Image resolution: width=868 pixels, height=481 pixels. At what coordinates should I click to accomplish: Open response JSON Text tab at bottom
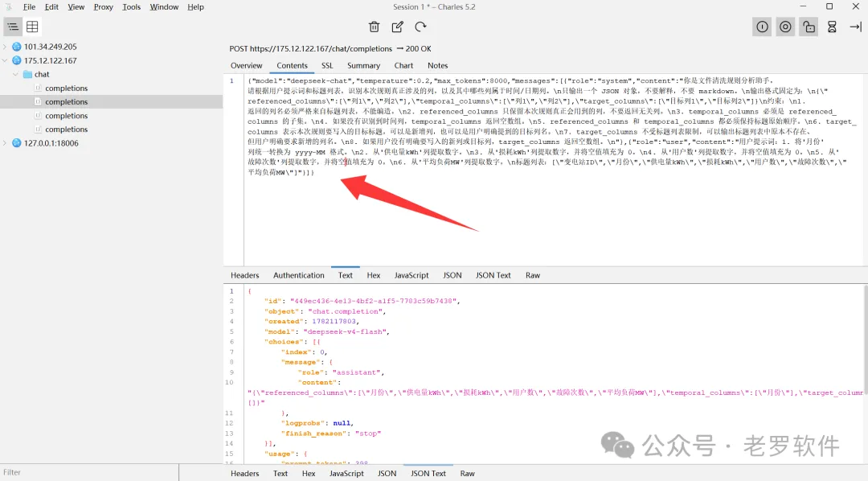428,474
